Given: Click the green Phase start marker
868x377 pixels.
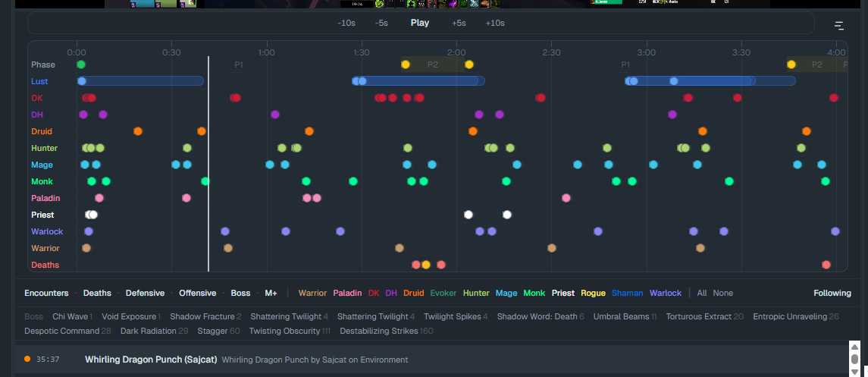Looking at the screenshot, I should click(81, 64).
